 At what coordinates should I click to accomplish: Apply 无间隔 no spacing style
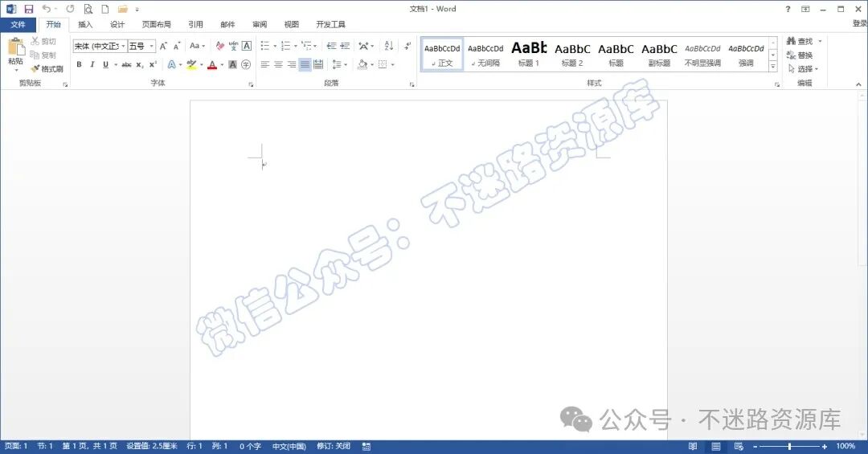485,55
